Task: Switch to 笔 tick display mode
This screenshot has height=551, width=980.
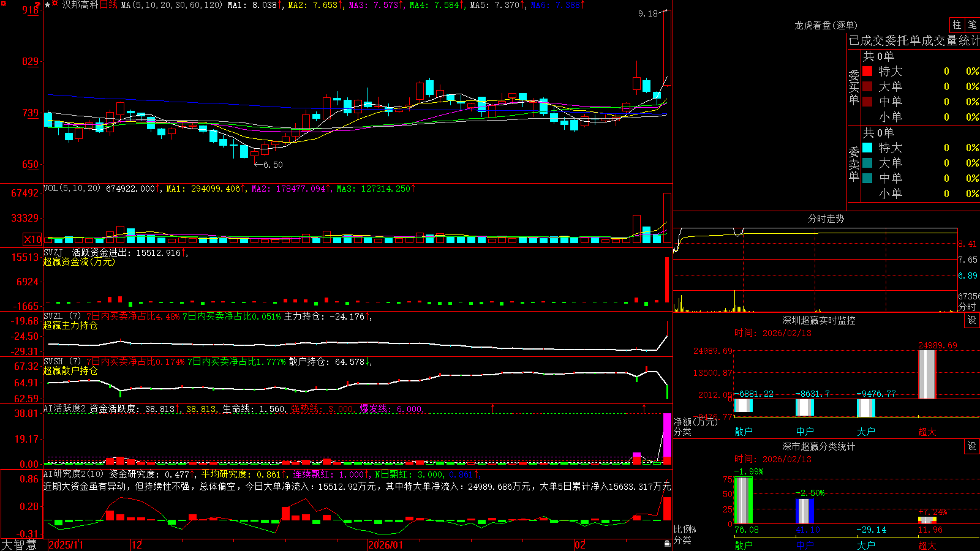Action: [x=973, y=24]
